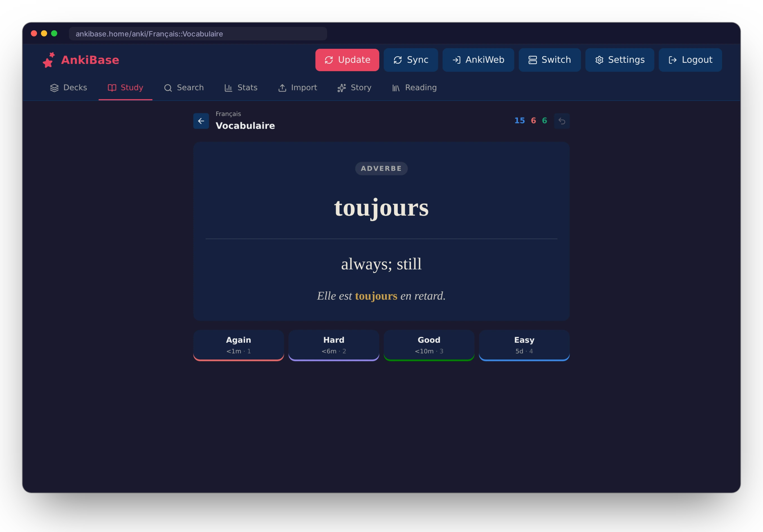Close the window with the red button
Screen dimensions: 763x532
[x=34, y=34]
